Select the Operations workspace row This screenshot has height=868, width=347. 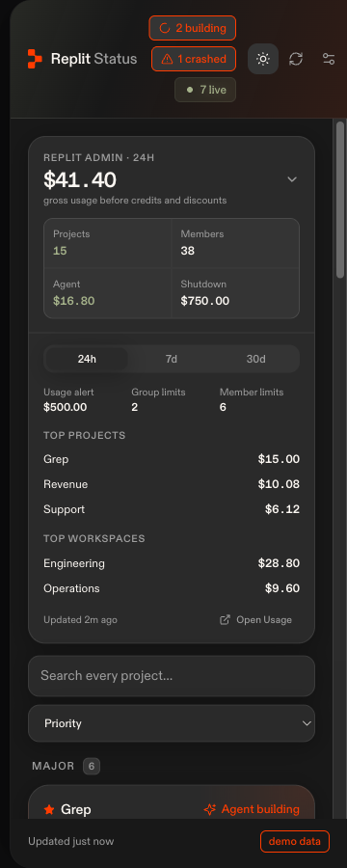point(172,588)
